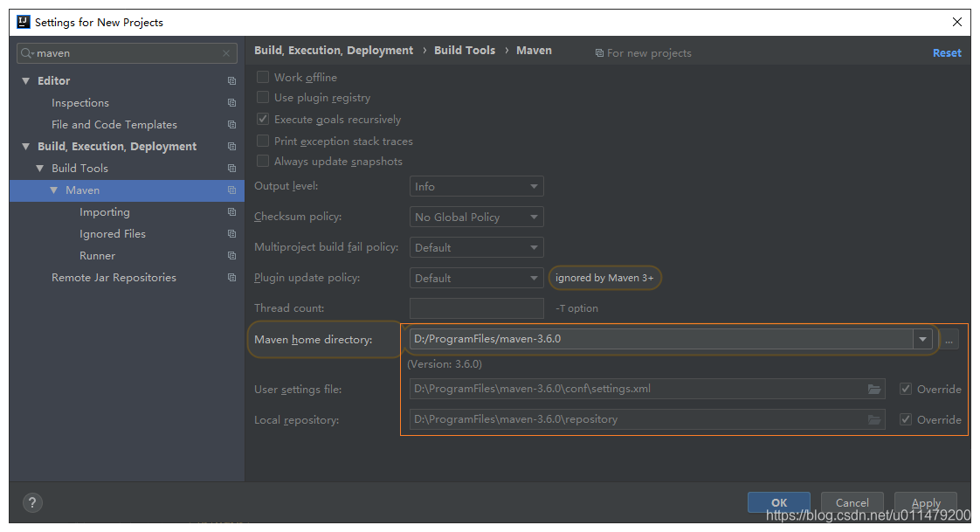
Task: Click the search magnifier icon
Action: (x=27, y=53)
